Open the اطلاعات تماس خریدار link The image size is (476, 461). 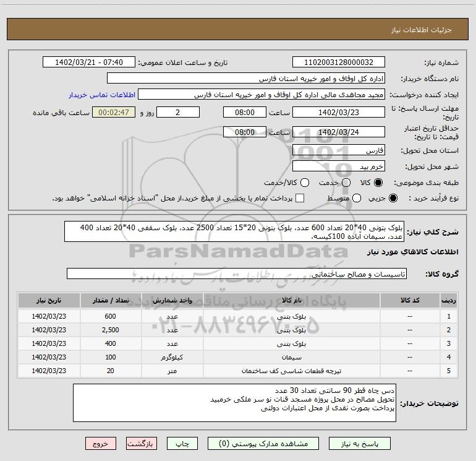[x=102, y=95]
